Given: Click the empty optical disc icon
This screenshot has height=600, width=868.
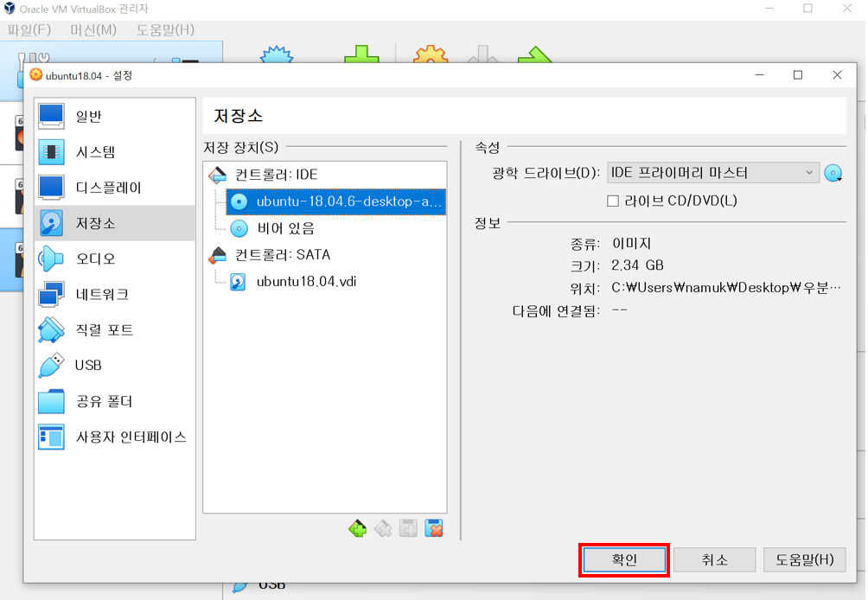Looking at the screenshot, I should (239, 228).
